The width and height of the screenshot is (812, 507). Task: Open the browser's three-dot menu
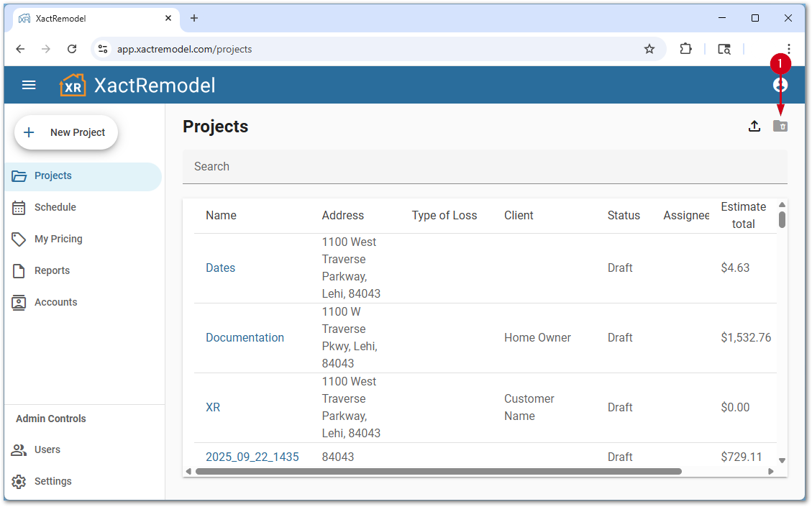[x=788, y=49]
